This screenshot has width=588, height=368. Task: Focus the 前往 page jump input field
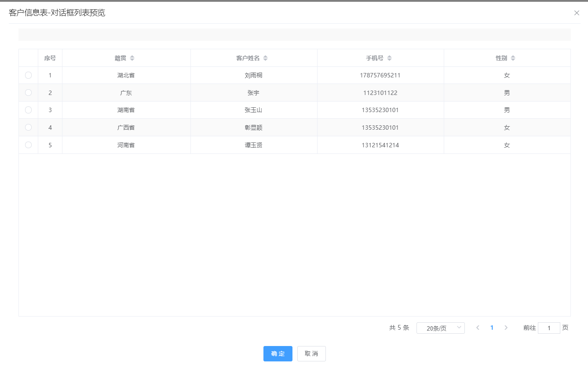pos(548,328)
